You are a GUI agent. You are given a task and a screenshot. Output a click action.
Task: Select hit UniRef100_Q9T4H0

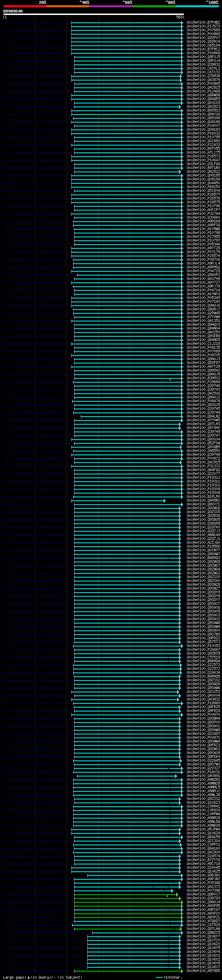click(203, 428)
